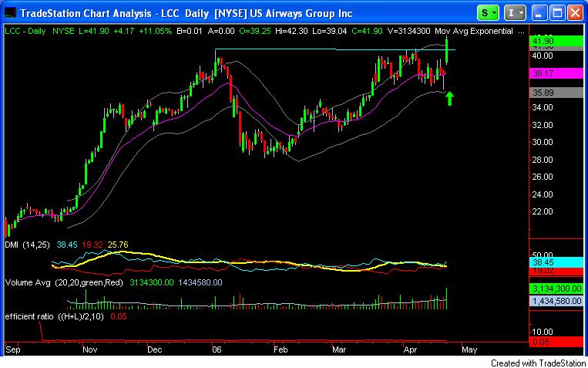Click the 'A=0.00' ask value
The height and width of the screenshot is (368, 588).
tap(221, 31)
